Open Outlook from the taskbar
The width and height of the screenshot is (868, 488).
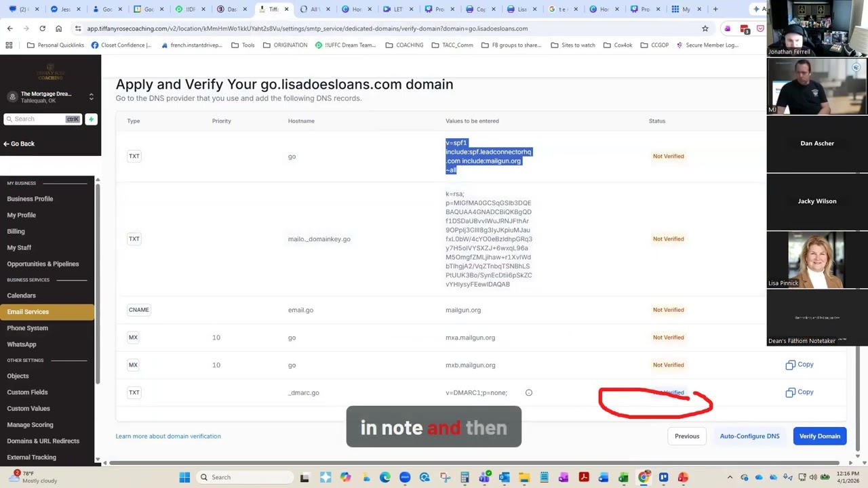point(504,477)
